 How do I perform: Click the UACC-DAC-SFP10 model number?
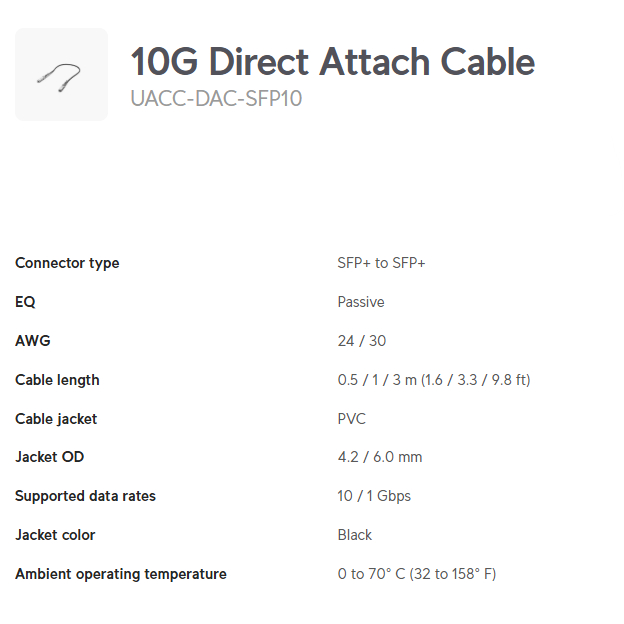[216, 98]
